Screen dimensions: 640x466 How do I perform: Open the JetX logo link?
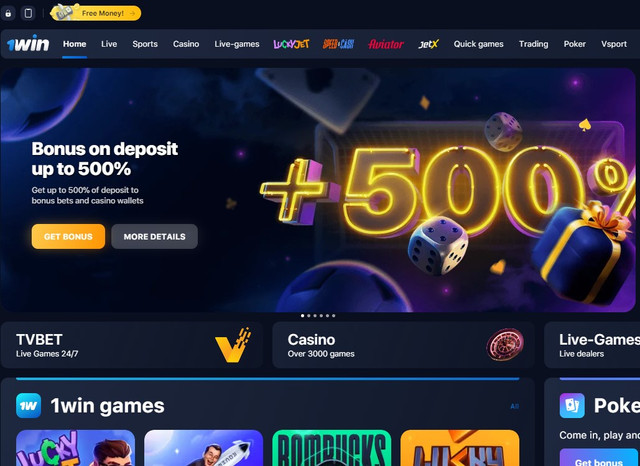point(429,44)
